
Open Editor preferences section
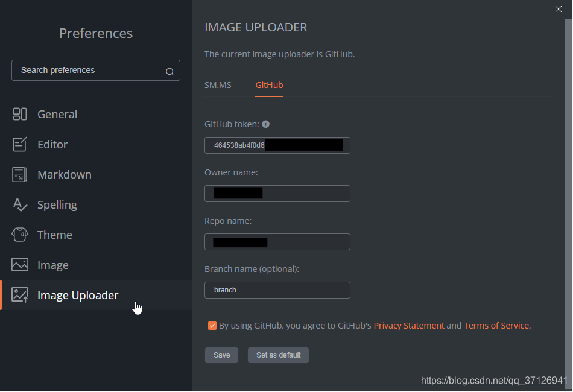point(52,144)
